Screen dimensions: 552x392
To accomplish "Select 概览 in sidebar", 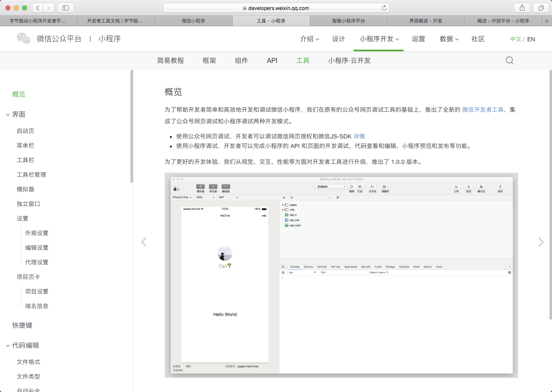I will point(19,94).
